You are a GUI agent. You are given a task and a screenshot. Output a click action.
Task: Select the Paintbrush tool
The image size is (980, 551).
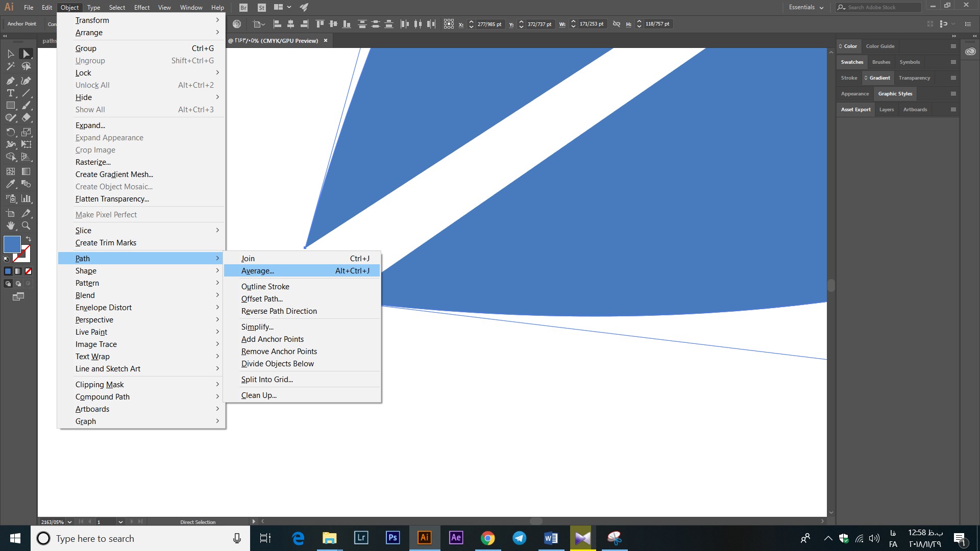[26, 105]
